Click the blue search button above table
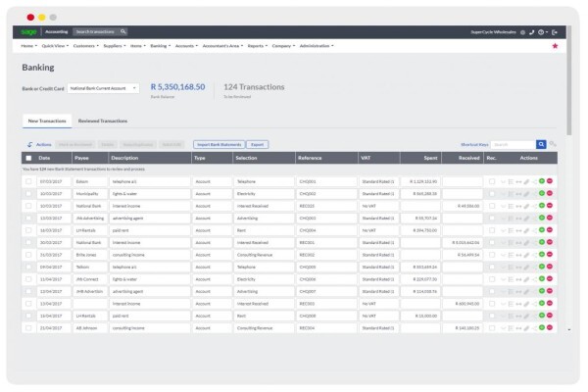 coord(541,144)
